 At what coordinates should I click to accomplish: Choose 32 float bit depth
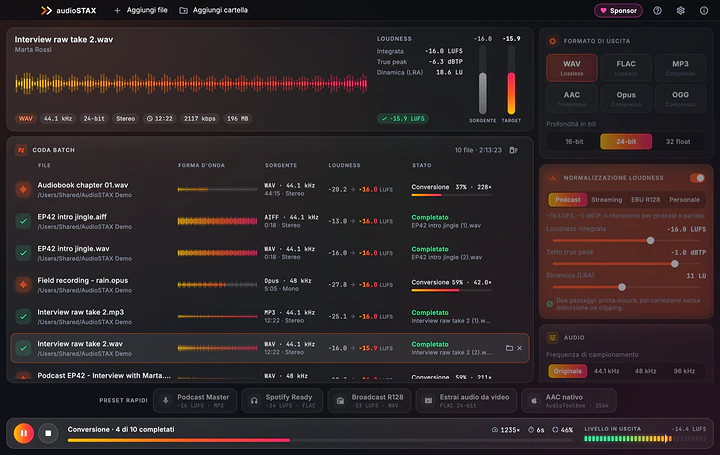678,141
